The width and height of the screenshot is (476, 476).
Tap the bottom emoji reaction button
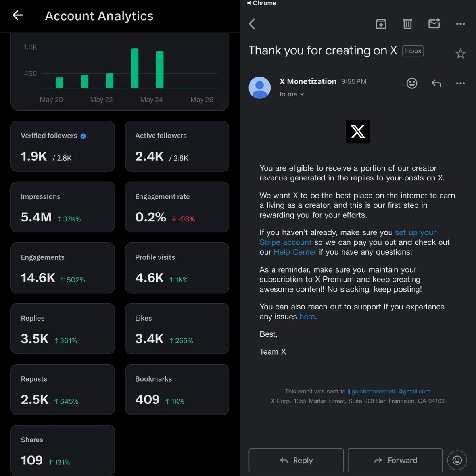point(457,460)
